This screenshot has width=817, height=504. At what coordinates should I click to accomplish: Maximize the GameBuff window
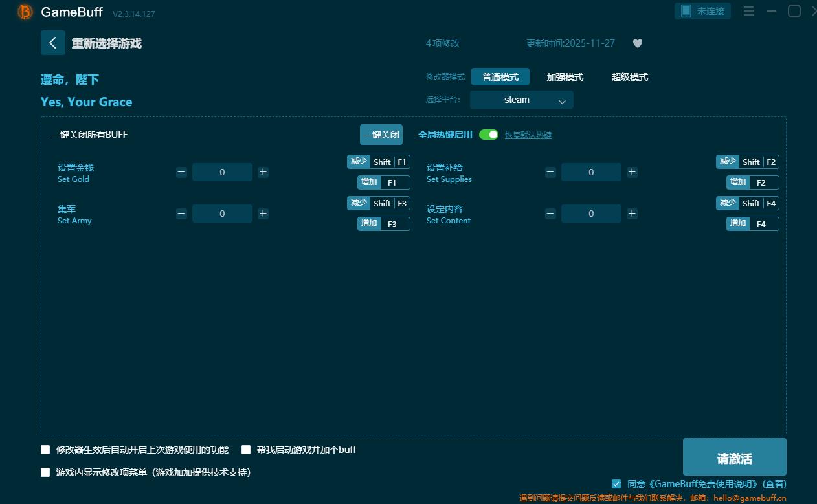[794, 11]
